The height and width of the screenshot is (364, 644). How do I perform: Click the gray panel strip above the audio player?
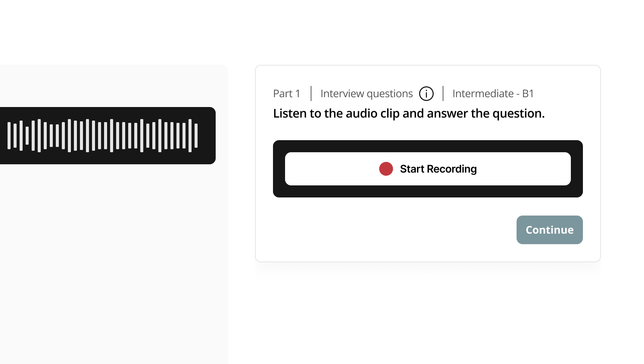[x=113, y=86]
